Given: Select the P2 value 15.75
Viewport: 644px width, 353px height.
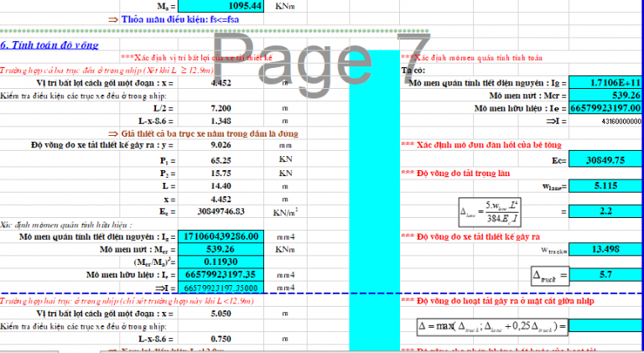Looking at the screenshot, I should pos(221,174).
